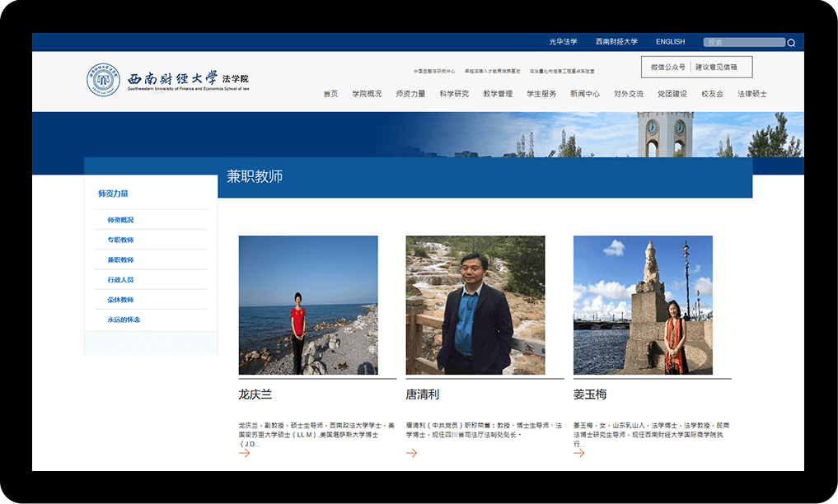Open 姜玉梅's profile photo
This screenshot has width=838, height=504.
643,306
